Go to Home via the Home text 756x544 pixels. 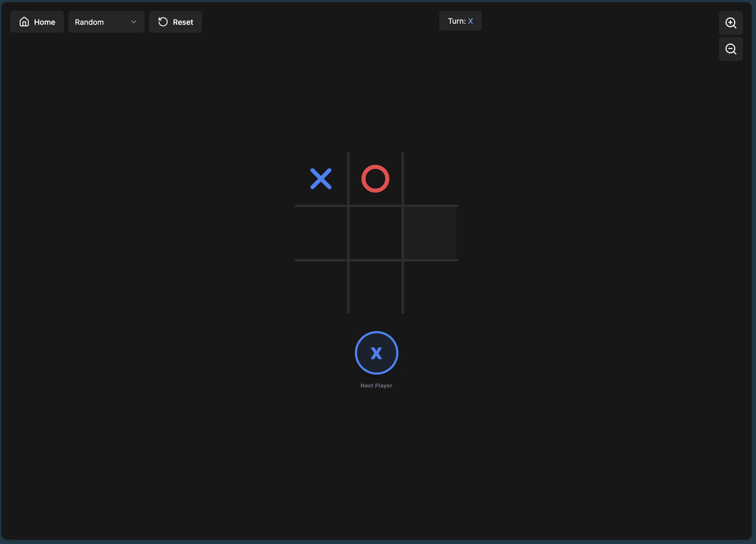point(45,22)
